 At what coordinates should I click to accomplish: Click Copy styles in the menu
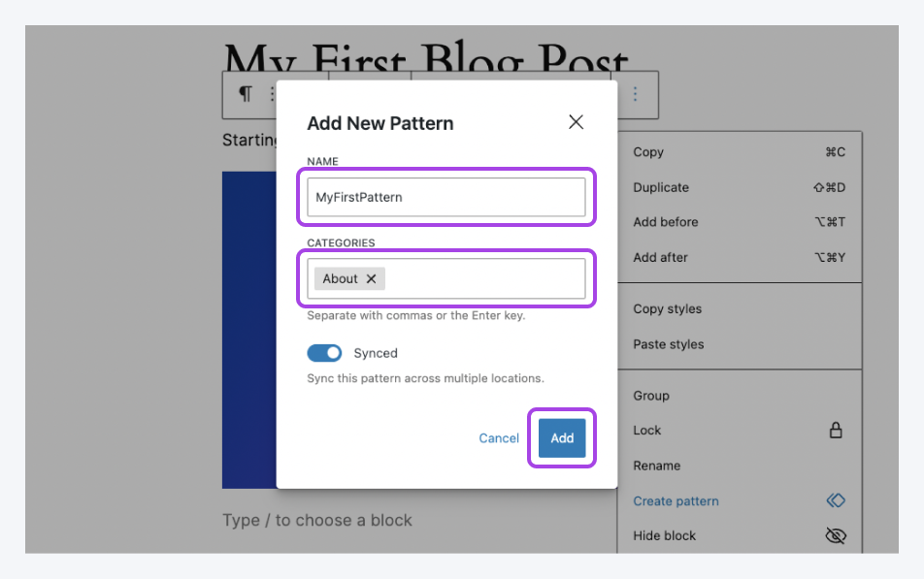click(x=667, y=309)
